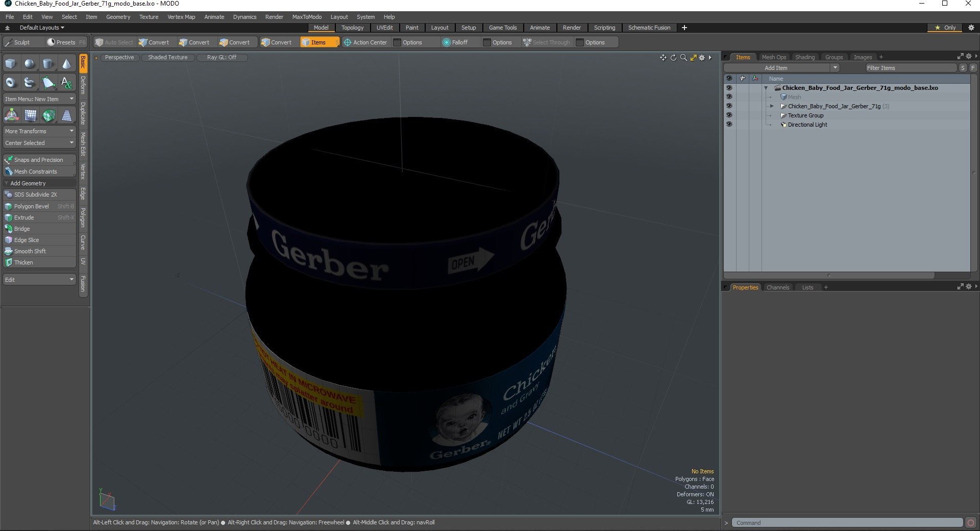Switch to the UVEdit layout tab
Viewport: 980px width, 531px height.
tap(385, 28)
